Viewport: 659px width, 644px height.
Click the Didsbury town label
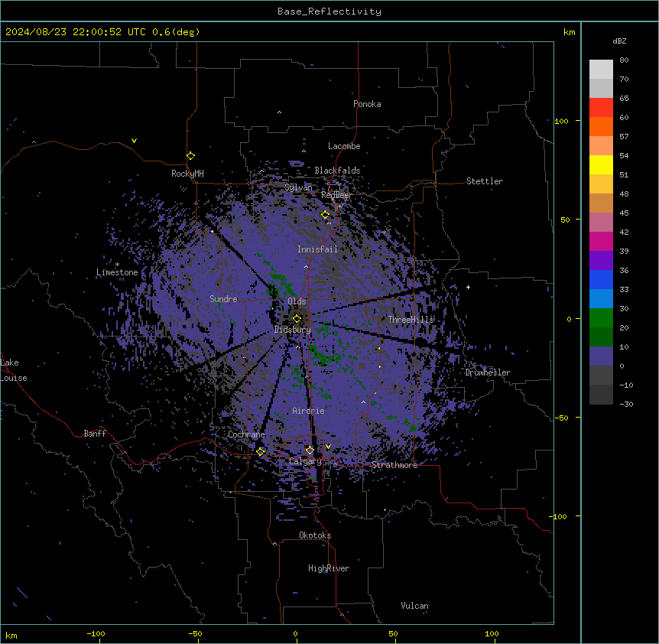point(292,330)
